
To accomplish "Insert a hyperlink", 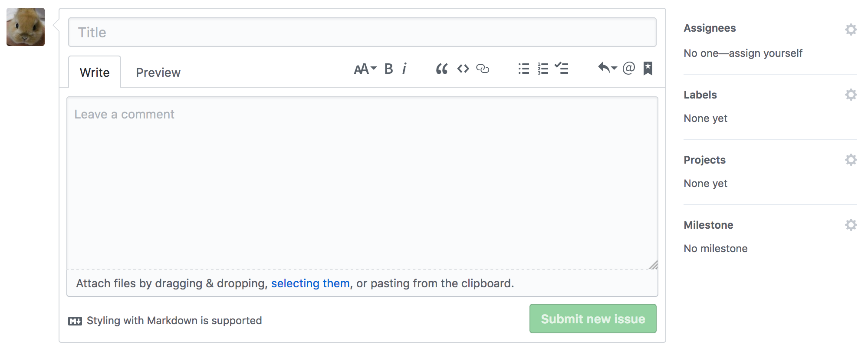I will [x=483, y=69].
